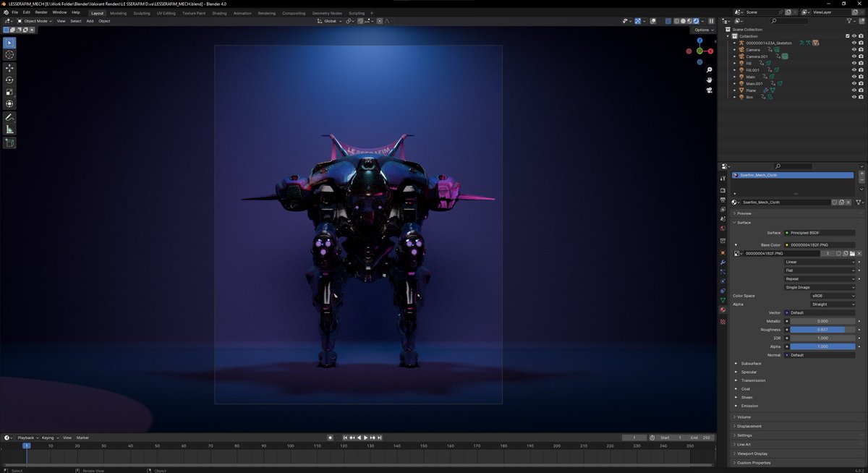Click the Principled BSDF surface shader button
The width and height of the screenshot is (868, 473).
click(820, 233)
